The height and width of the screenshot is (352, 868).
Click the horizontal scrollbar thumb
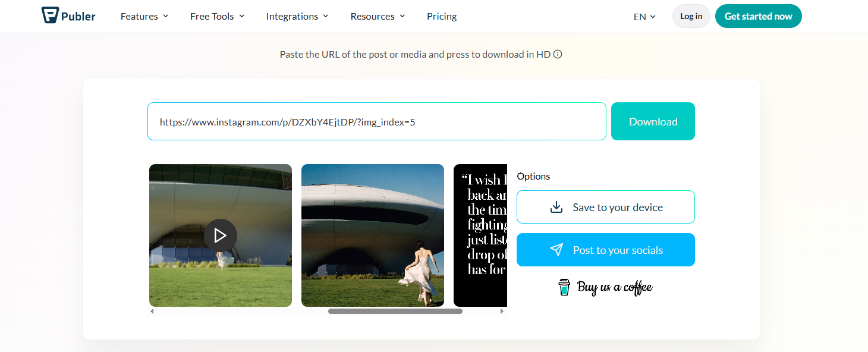[x=395, y=311]
